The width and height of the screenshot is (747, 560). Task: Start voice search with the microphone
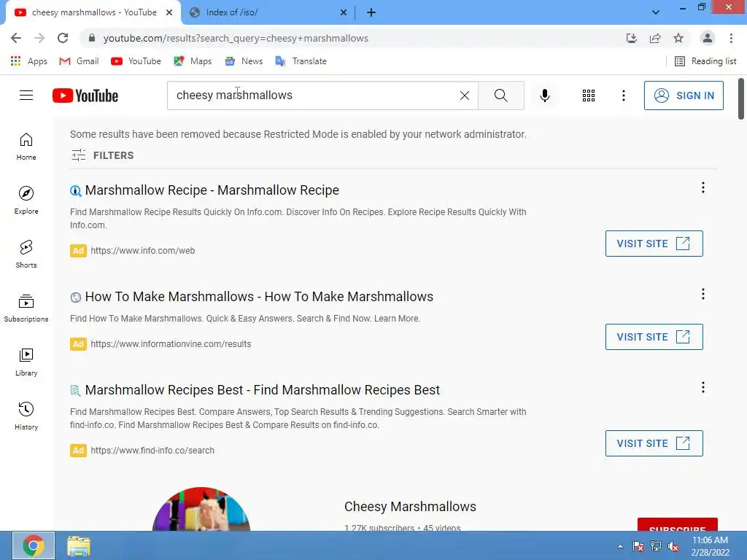(x=544, y=96)
